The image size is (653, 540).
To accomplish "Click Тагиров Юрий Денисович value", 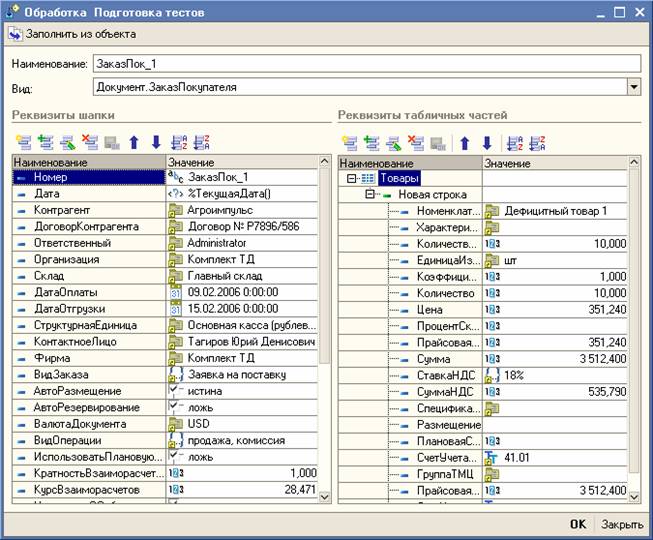I will tap(252, 341).
